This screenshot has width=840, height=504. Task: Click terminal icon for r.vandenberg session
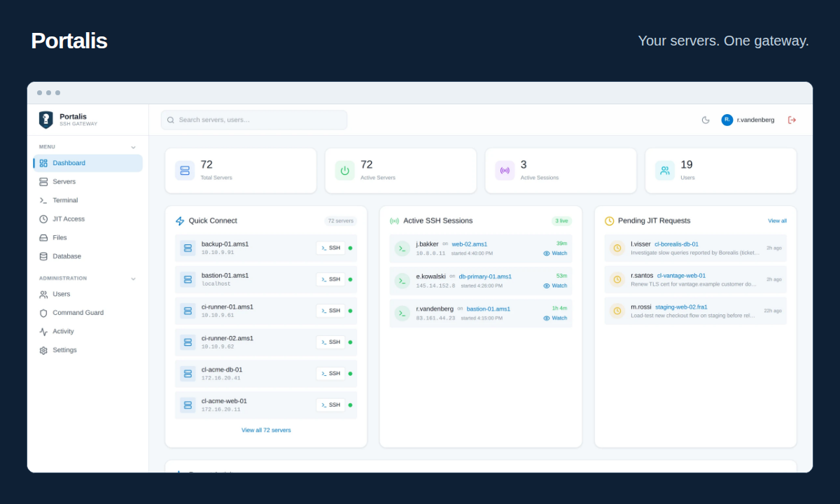point(402,313)
